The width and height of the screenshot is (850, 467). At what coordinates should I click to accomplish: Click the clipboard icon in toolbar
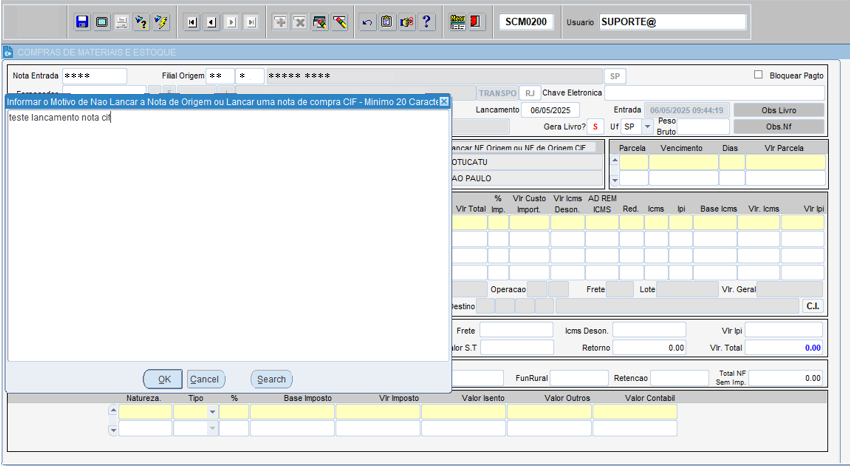(386, 21)
